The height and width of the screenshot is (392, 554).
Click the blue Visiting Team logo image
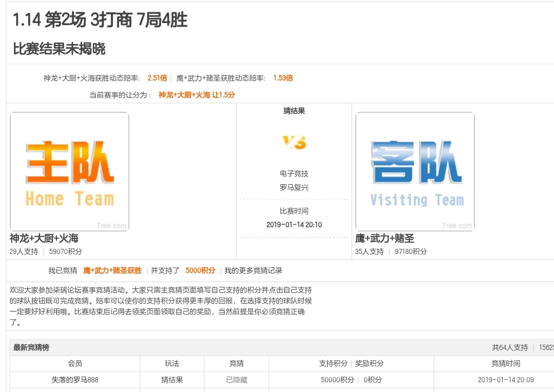click(415, 171)
